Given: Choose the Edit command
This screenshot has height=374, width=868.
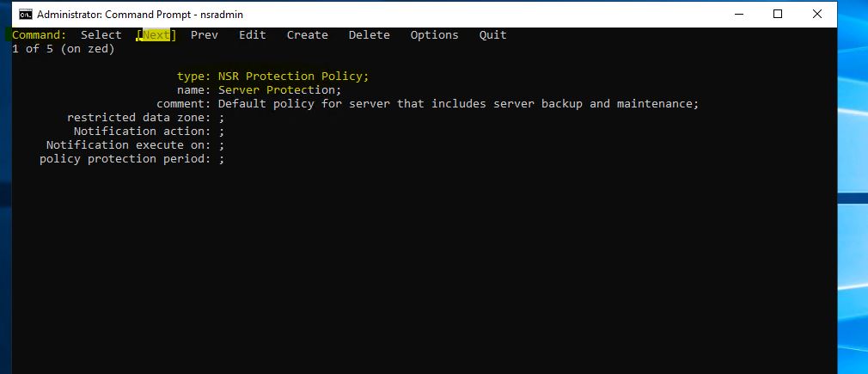Looking at the screenshot, I should click(x=252, y=35).
